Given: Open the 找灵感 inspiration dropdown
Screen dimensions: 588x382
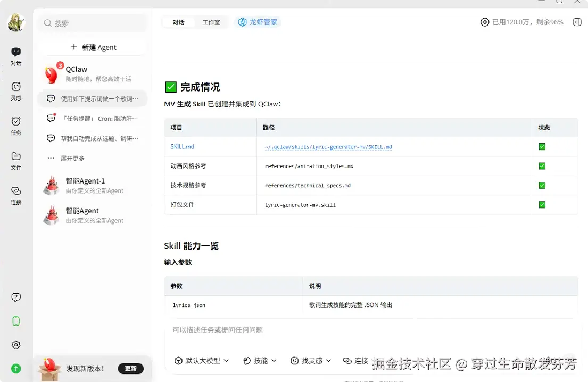Looking at the screenshot, I should click(311, 361).
